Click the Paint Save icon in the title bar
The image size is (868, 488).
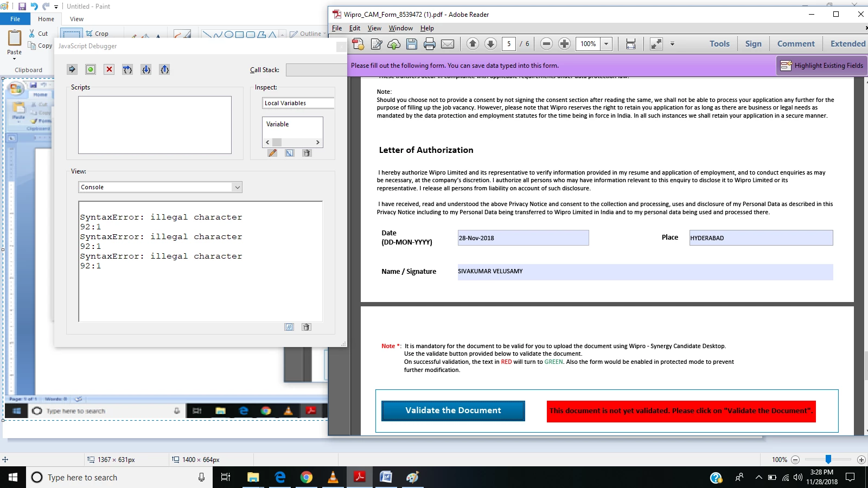click(x=22, y=7)
